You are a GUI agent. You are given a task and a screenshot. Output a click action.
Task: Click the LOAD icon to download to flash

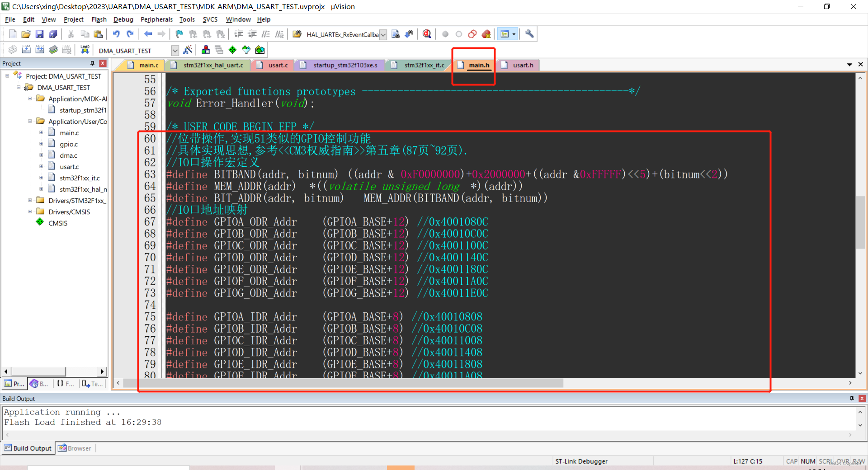pyautogui.click(x=85, y=50)
